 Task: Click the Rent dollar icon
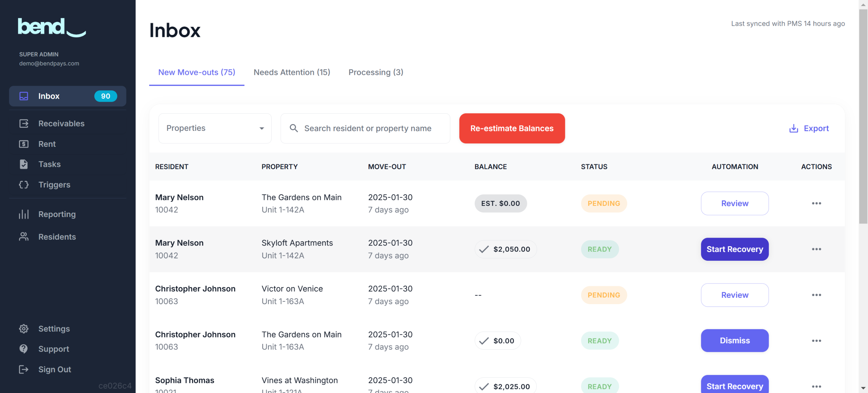(24, 144)
